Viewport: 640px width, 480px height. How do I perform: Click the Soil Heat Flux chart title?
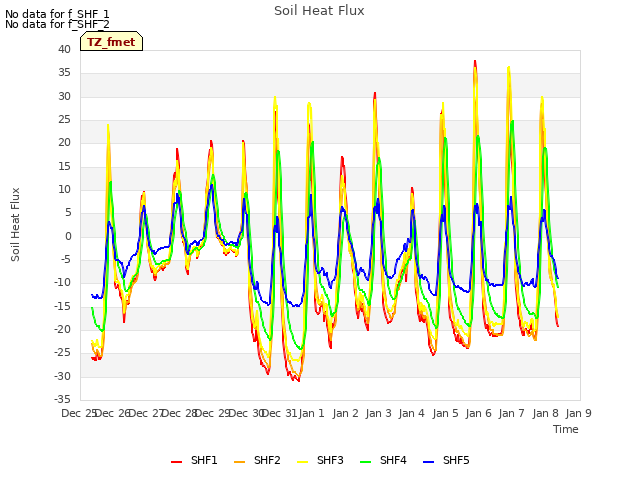(x=319, y=11)
